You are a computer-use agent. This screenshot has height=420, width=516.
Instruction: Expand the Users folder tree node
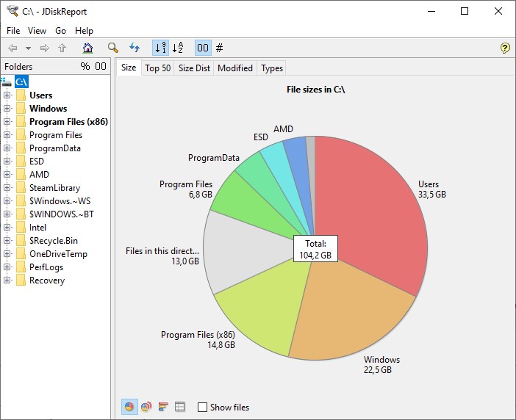tap(7, 95)
